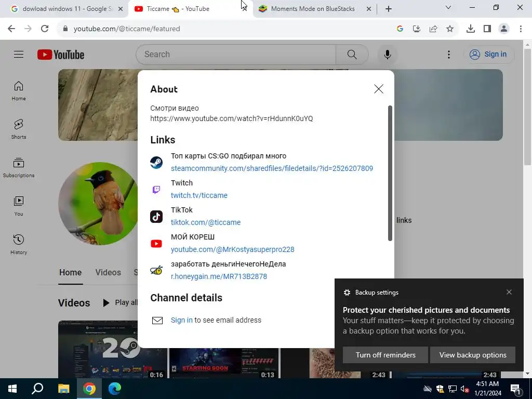Open History in the sidebar

pyautogui.click(x=19, y=244)
